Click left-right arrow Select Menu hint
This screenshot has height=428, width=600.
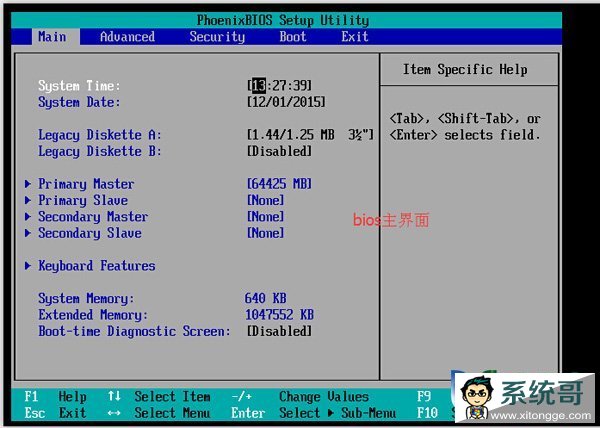159,413
